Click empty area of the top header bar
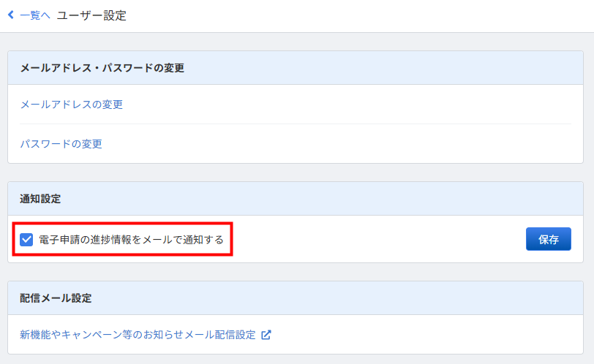 366,15
